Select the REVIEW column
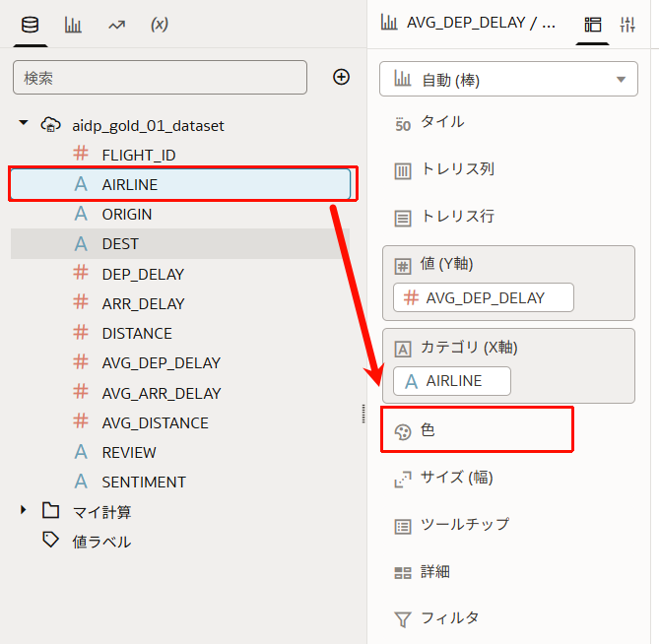 click(x=129, y=452)
